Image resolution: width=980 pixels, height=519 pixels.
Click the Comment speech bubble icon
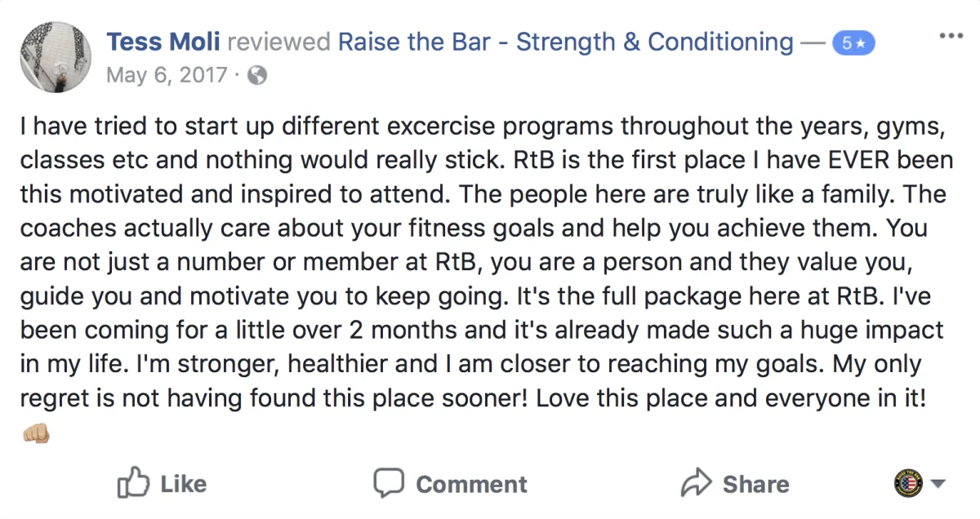pos(389,482)
